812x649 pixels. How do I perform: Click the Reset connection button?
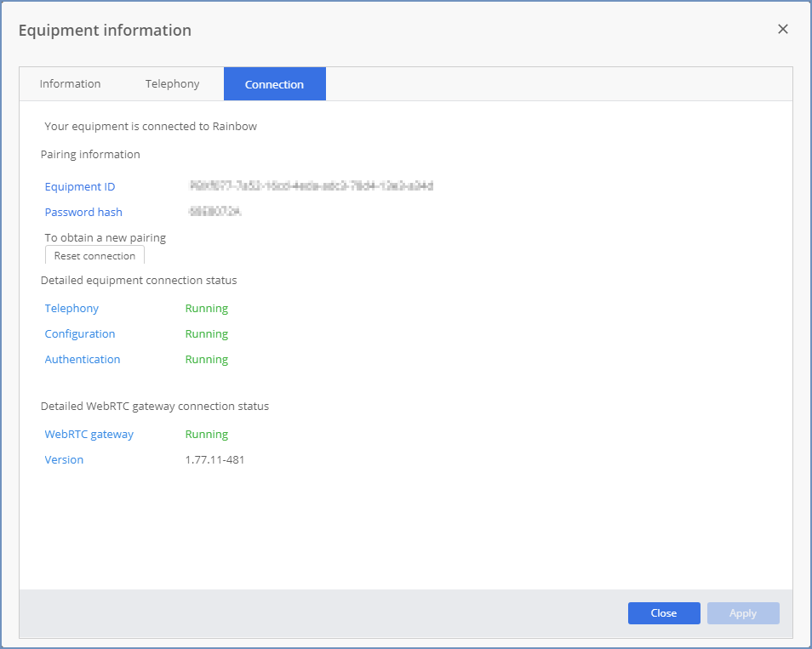point(94,255)
